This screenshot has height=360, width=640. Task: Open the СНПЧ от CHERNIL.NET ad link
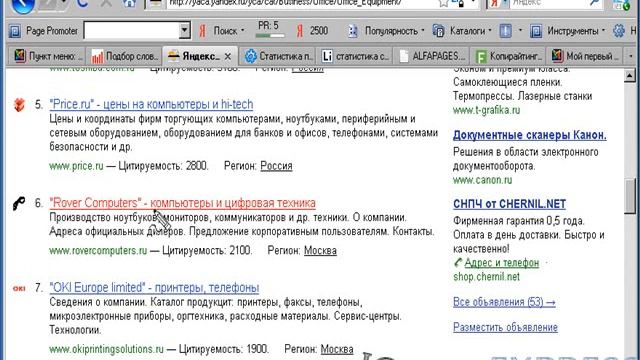pyautogui.click(x=509, y=204)
